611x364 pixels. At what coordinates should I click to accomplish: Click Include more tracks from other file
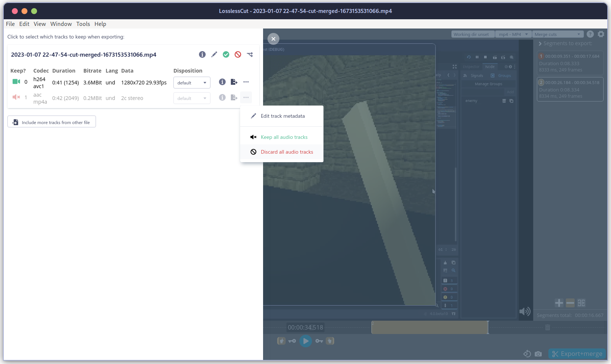tap(52, 122)
